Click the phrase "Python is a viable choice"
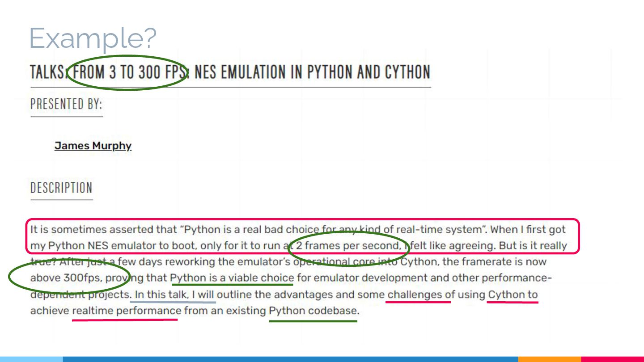This screenshot has width=644, height=362. pos(232,278)
